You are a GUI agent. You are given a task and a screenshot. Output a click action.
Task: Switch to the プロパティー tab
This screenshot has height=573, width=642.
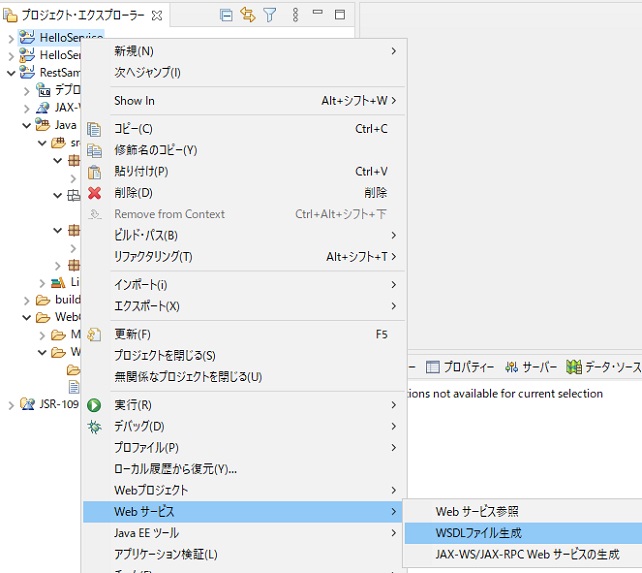(460, 367)
